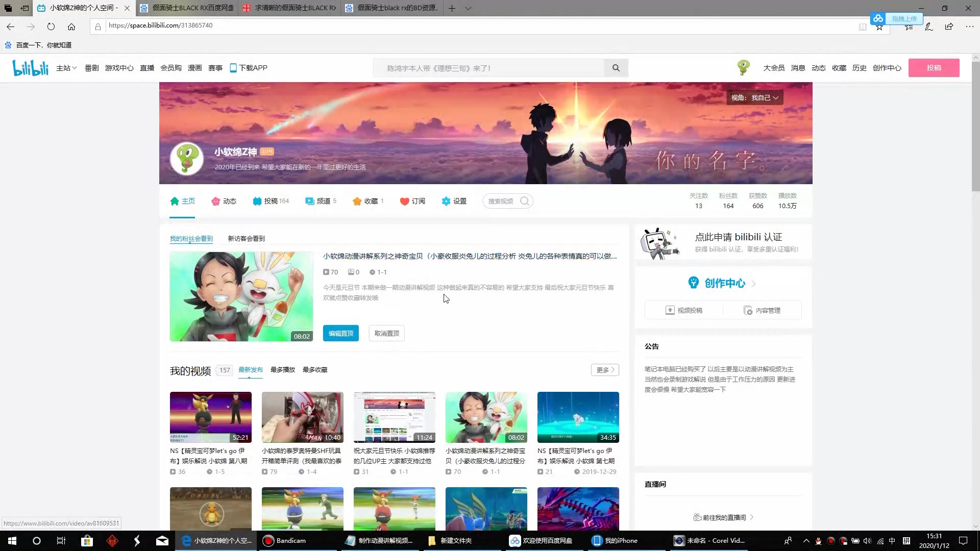Click the bilibili logo
The image size is (980, 551).
pos(30,67)
